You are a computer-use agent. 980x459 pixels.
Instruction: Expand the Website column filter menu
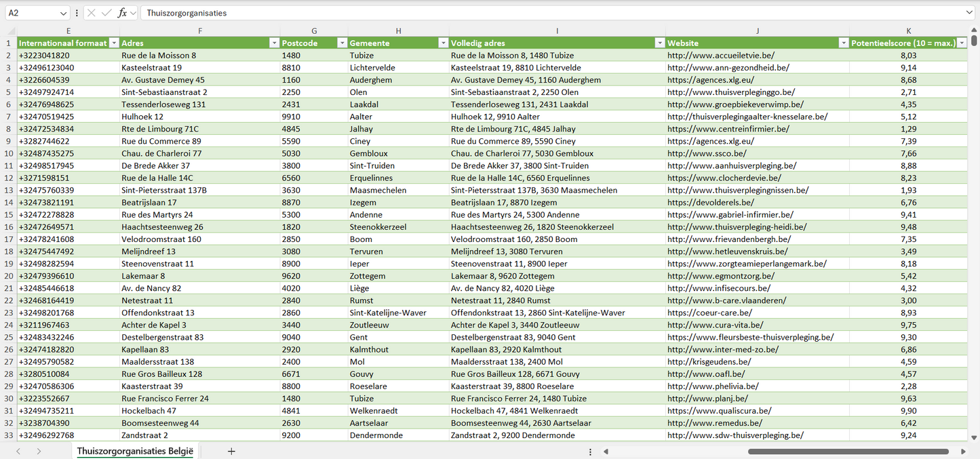843,43
